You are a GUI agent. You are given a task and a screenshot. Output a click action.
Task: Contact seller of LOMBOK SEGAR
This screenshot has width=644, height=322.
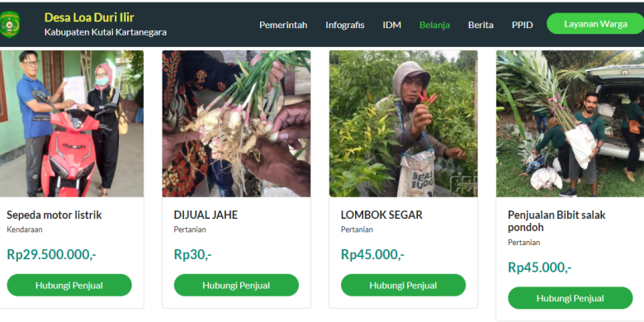click(403, 285)
